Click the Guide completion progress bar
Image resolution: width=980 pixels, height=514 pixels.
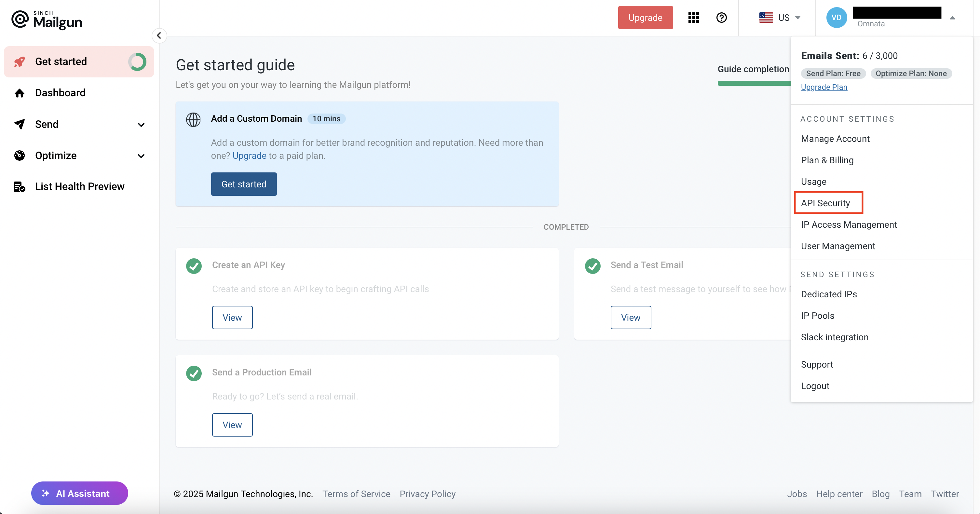point(753,83)
